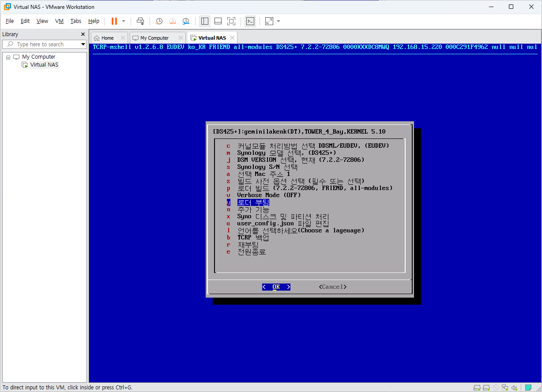Open the power options dropdown arrow beside pause
542x392 pixels.
pos(124,21)
